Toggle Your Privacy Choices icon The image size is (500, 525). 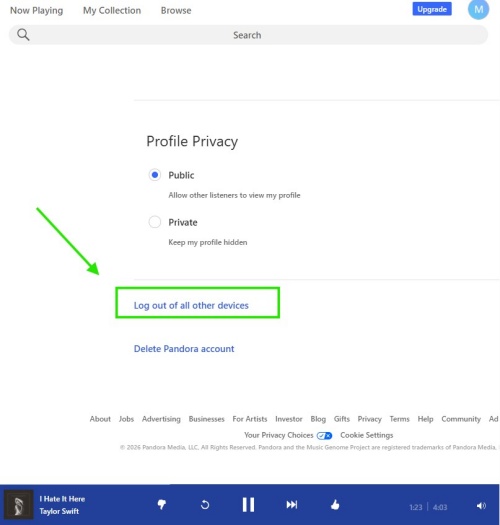click(x=324, y=435)
